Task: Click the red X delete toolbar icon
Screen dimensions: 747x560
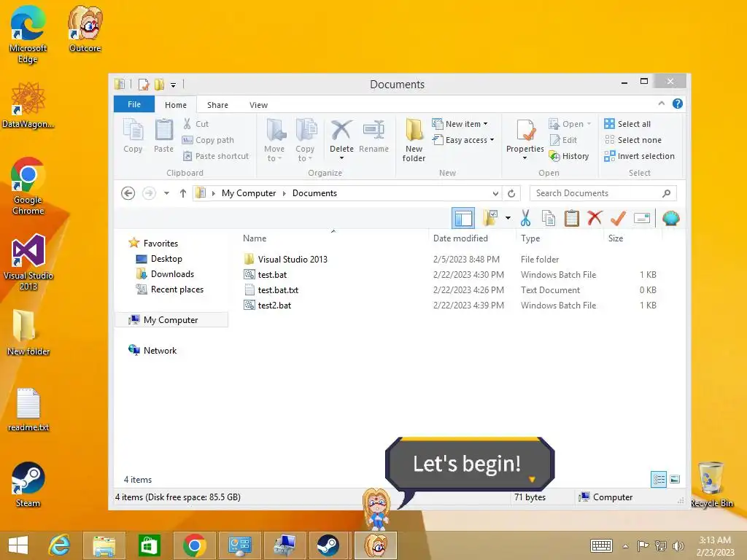Action: tap(595, 218)
